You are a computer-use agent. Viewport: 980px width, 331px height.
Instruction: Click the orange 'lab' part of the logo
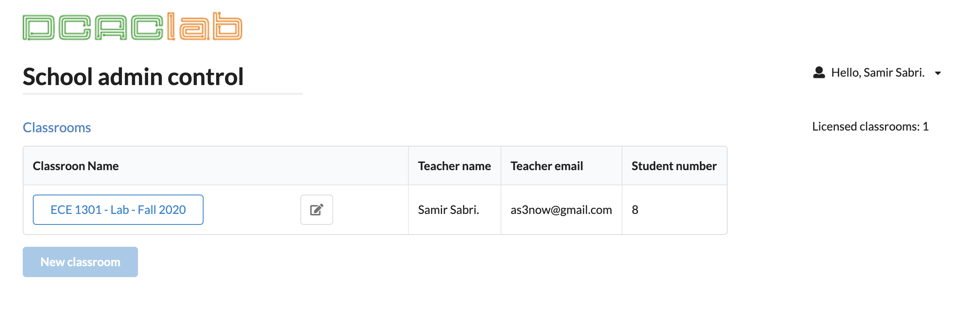click(204, 27)
